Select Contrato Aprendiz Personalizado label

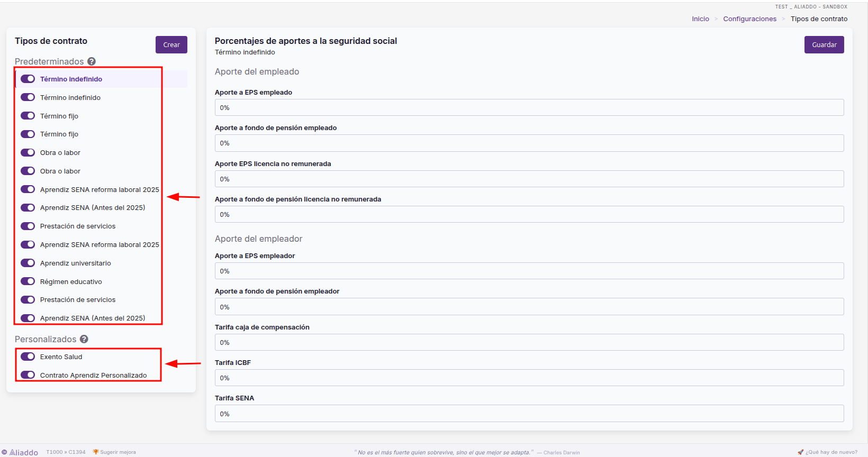point(94,375)
